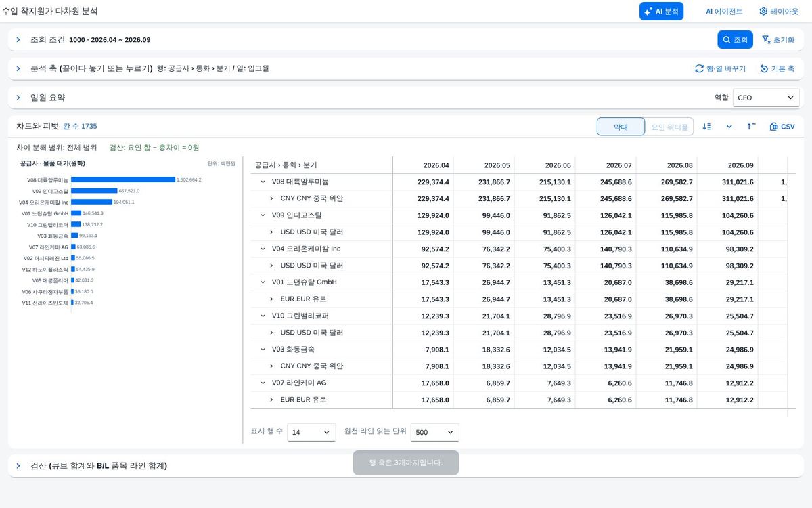Expand EUR row under V01 노던슈탈
812x508 pixels.
(x=272, y=299)
